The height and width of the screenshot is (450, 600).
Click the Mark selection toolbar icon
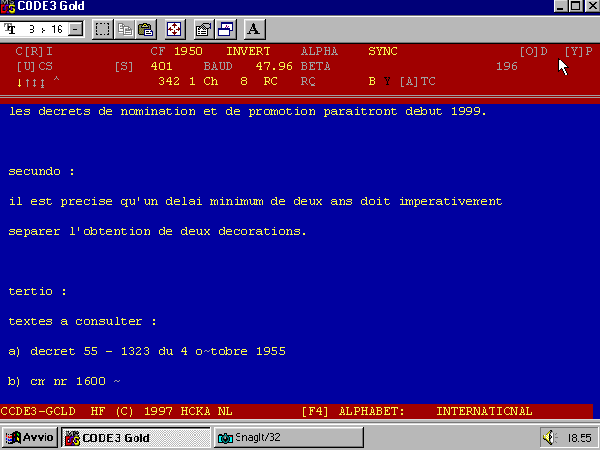point(102,29)
